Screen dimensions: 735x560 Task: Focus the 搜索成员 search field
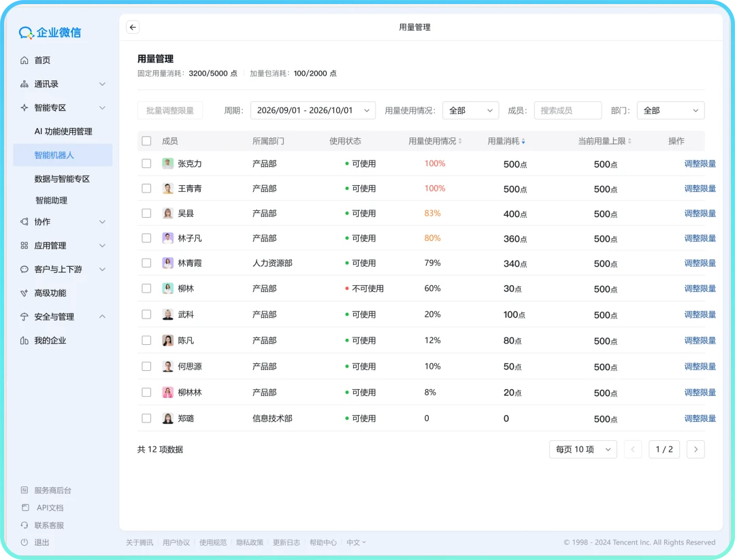pos(568,111)
